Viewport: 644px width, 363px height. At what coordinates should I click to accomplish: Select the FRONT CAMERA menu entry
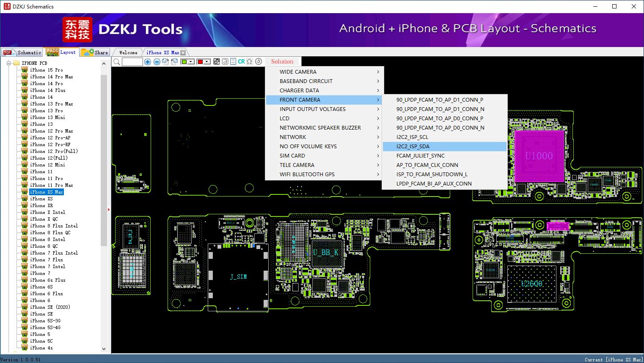(325, 100)
